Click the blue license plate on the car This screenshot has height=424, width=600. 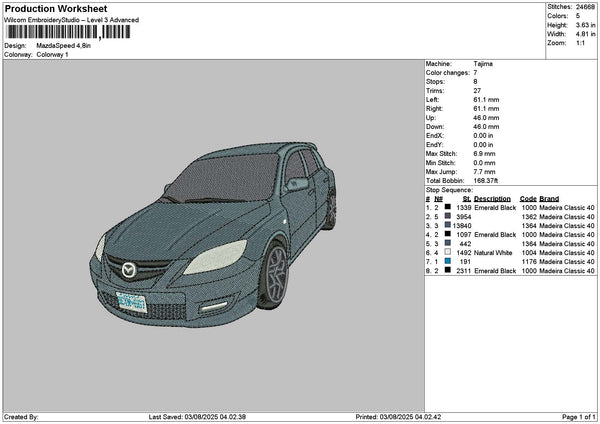[130, 300]
